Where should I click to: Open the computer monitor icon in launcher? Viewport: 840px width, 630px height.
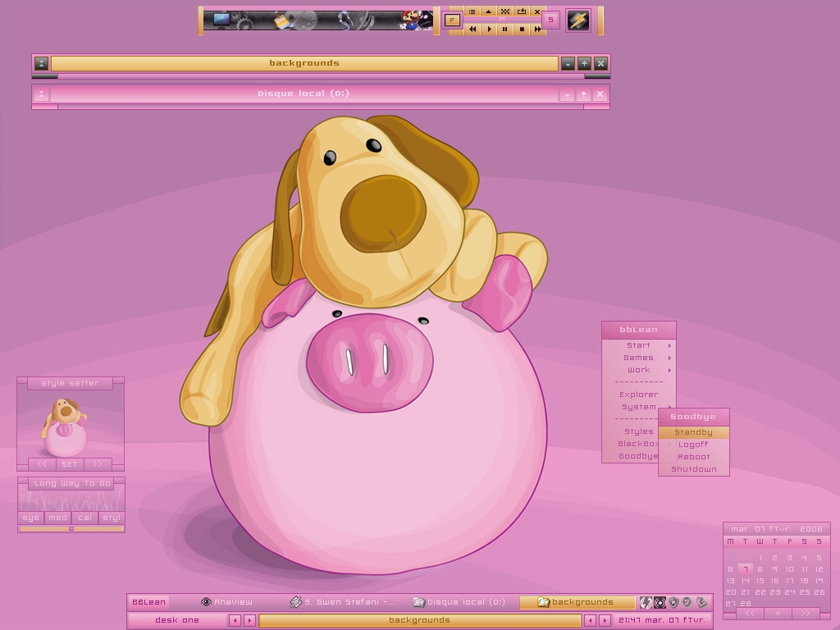point(221,21)
